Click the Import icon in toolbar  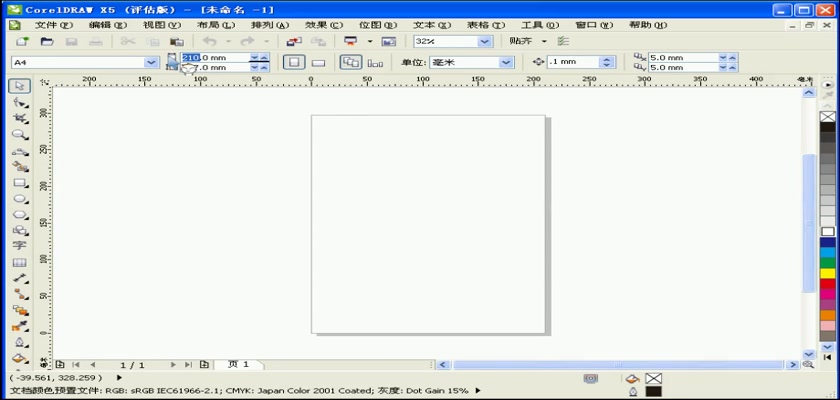click(294, 41)
